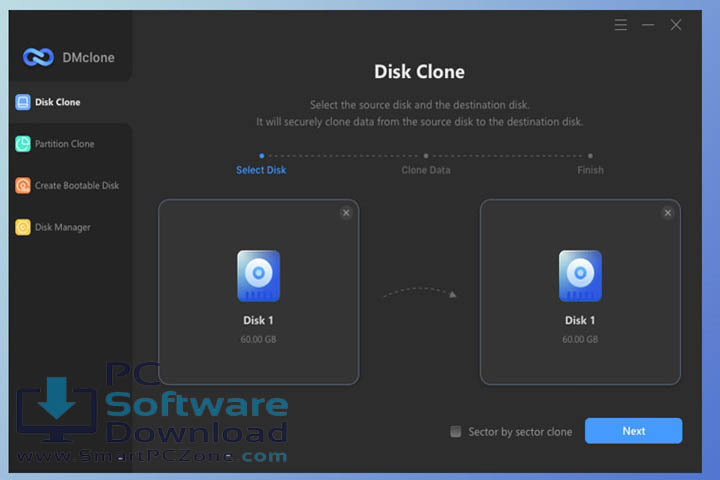The width and height of the screenshot is (720, 480).
Task: Click the destination card's 60.00 GB text
Action: click(580, 339)
